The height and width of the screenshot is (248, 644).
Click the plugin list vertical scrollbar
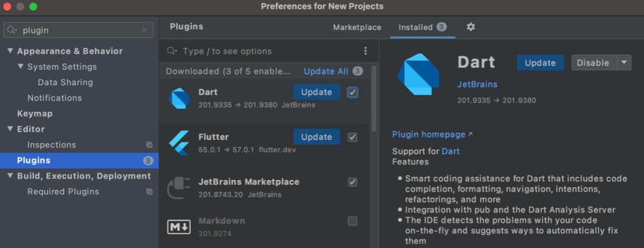coord(374,98)
